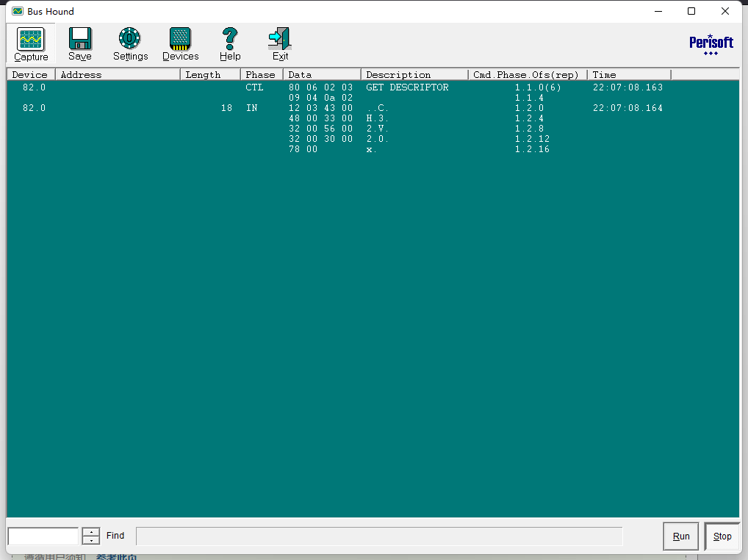Click the Save floppy disk icon

(x=80, y=43)
